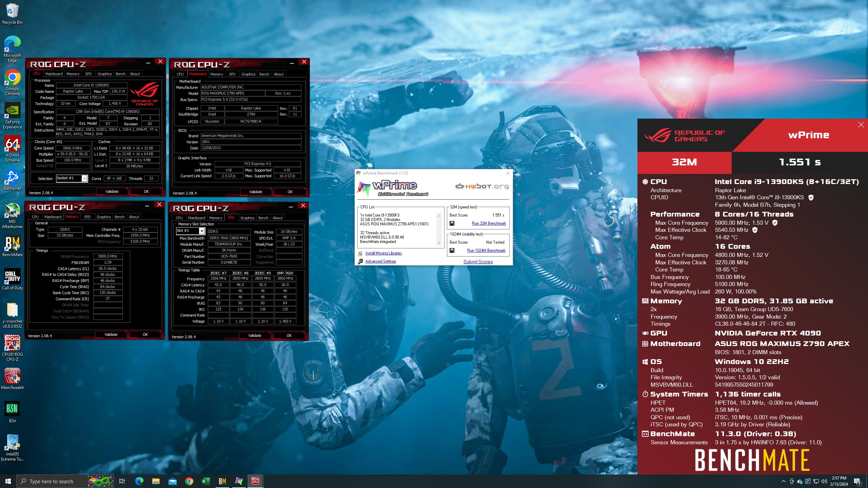
Task: Click the Core Speed 5900.0 MHz field
Action: 73,148
